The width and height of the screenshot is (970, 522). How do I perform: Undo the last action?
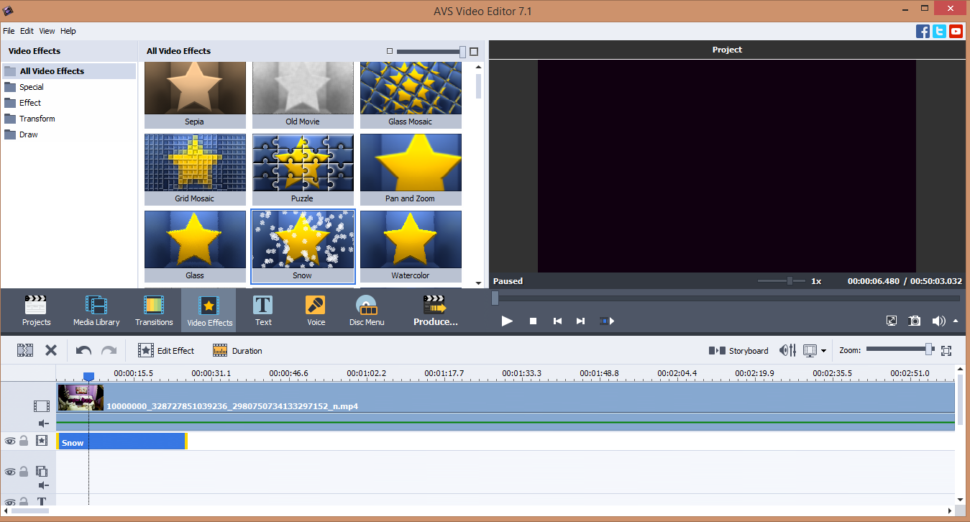84,351
